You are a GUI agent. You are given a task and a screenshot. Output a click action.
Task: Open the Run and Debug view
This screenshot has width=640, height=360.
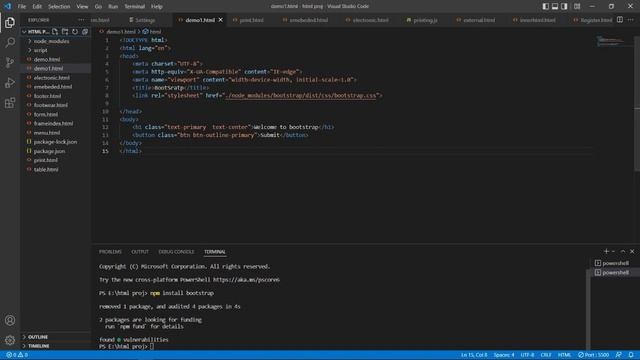(10, 82)
